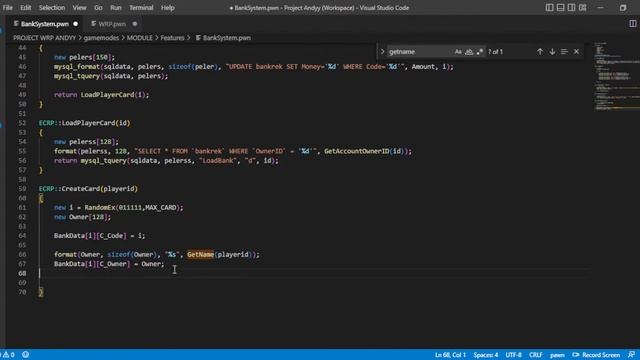This screenshot has width=640, height=360.
Task: Click ECRP::CreateCard(playerid) function header
Action: pos(88,189)
